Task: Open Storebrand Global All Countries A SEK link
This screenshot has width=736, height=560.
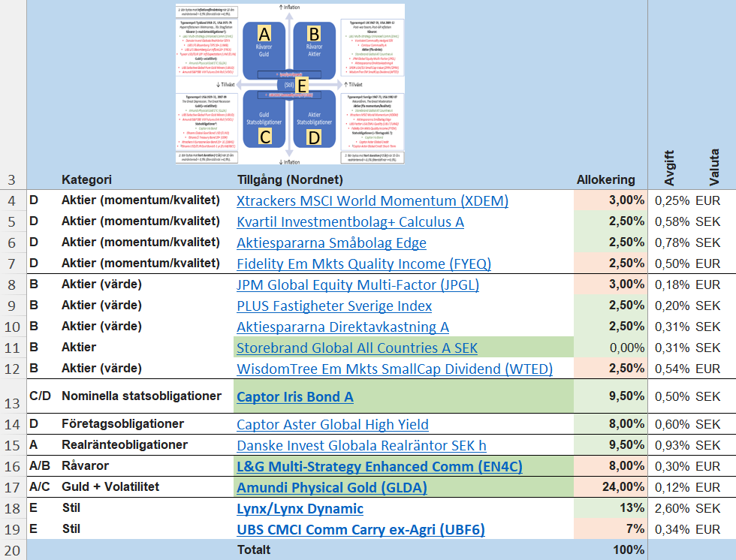Action: click(357, 348)
